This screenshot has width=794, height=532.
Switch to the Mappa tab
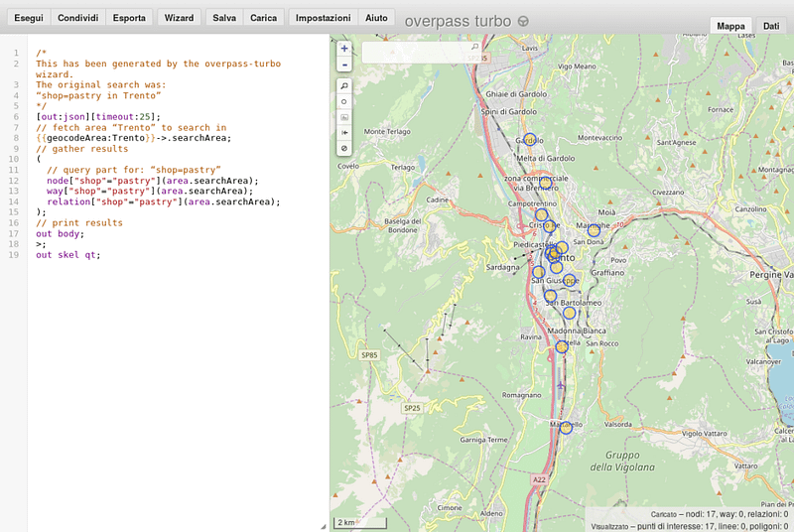point(730,26)
